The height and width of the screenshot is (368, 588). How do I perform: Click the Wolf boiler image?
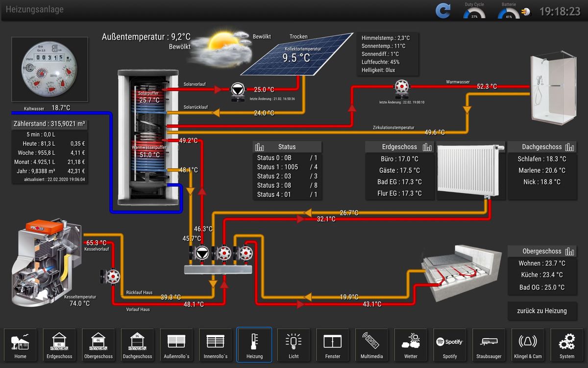pyautogui.click(x=47, y=264)
